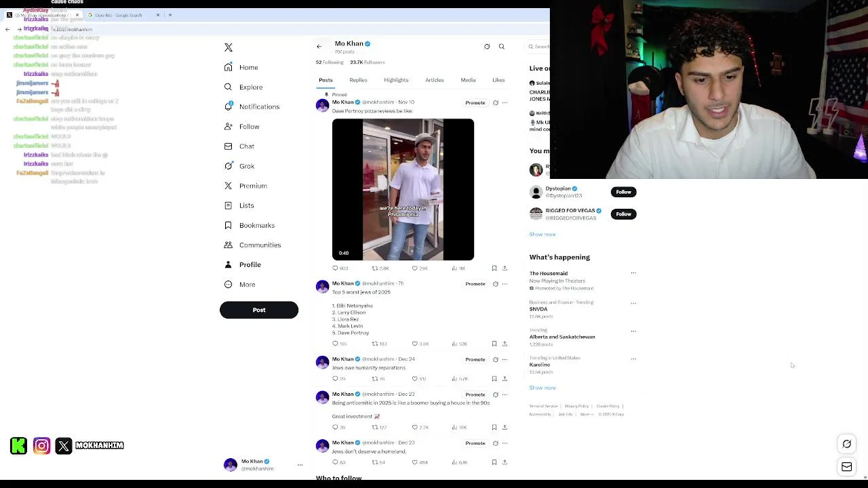Screen dimensions: 868x488
Task: Click the search icon in profile header
Action: pos(502,47)
